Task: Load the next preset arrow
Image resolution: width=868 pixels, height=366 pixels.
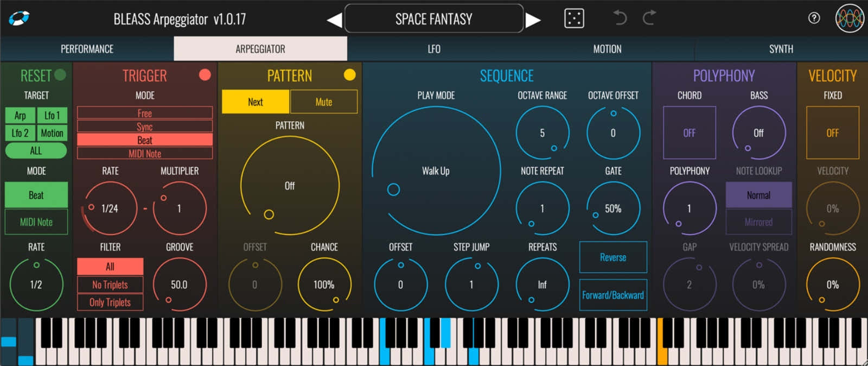Action: coord(533,20)
